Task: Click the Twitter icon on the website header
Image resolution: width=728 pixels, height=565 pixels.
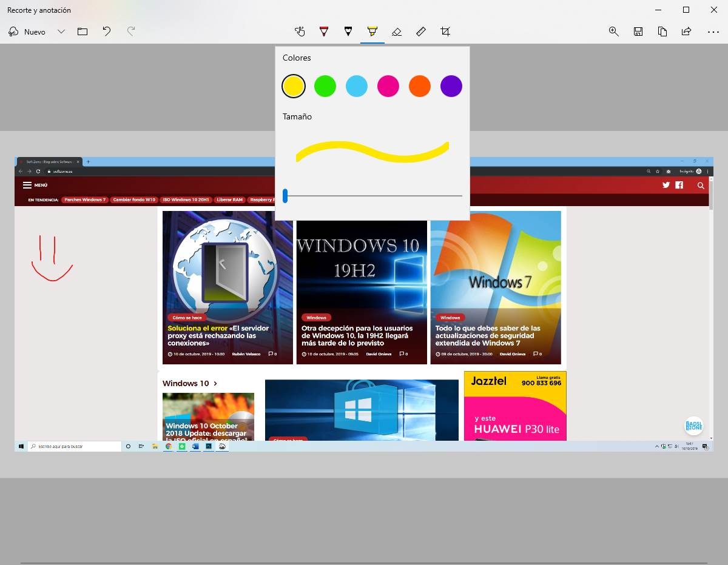Action: pos(666,185)
